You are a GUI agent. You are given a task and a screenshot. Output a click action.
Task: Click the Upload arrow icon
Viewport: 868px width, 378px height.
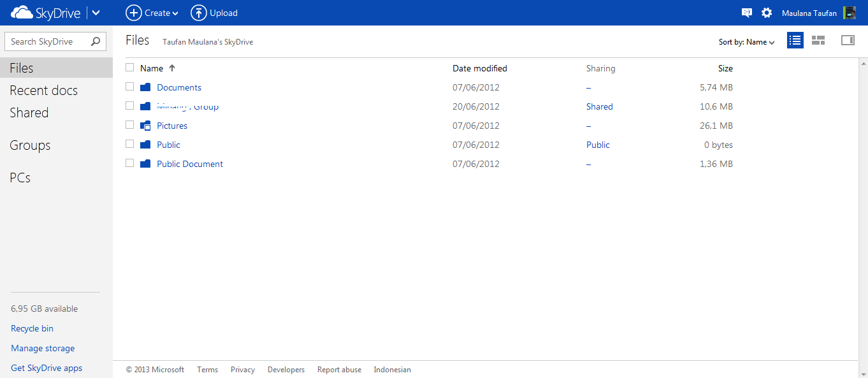[x=199, y=13]
